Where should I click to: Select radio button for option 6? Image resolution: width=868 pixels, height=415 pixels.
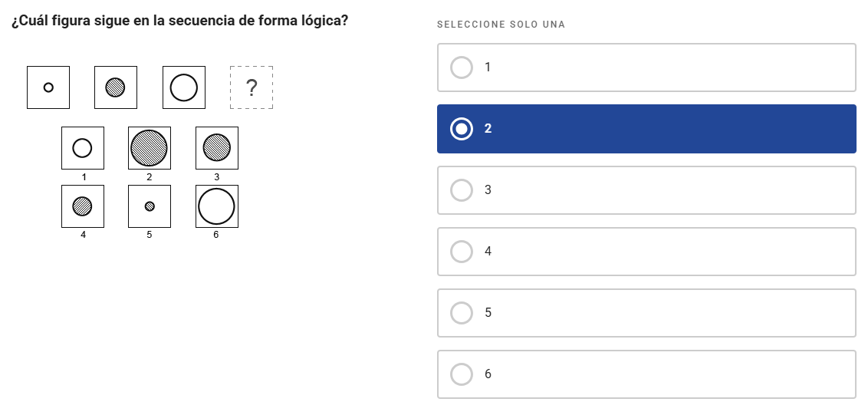pyautogui.click(x=462, y=374)
